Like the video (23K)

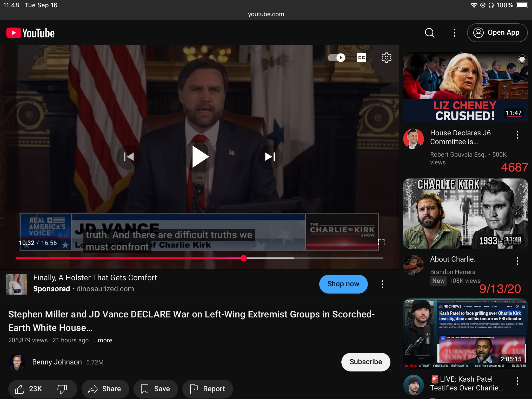tap(29, 389)
